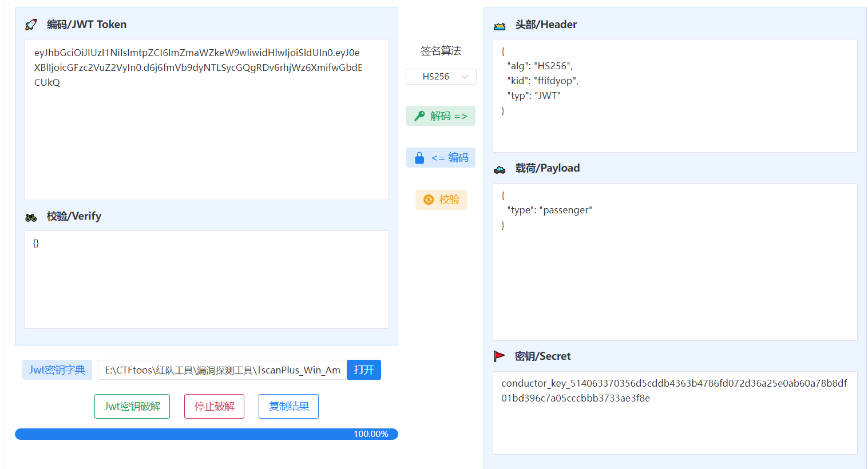
Task: Click the chevron arrow of the algorithm selector
Action: click(x=465, y=77)
